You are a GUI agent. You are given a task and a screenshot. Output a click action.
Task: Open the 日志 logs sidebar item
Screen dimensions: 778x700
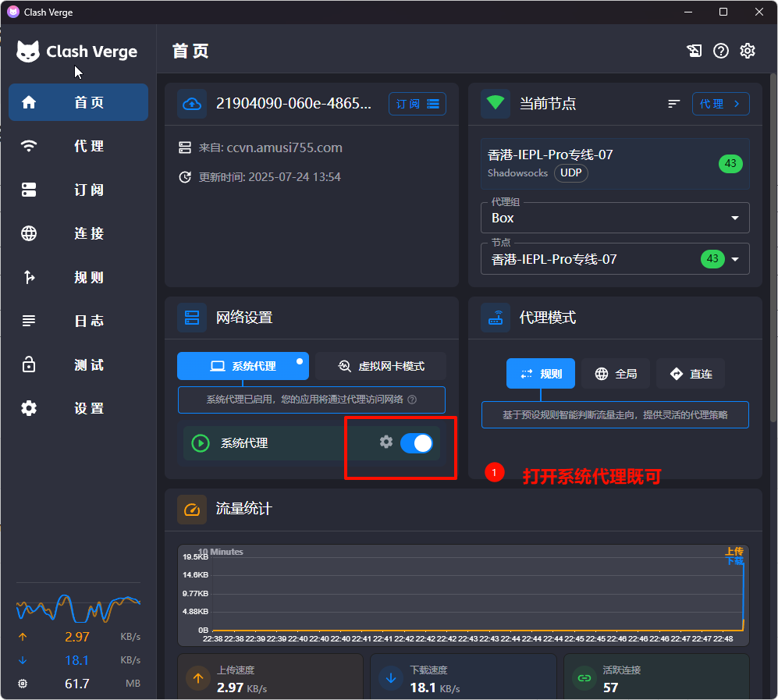click(x=78, y=321)
